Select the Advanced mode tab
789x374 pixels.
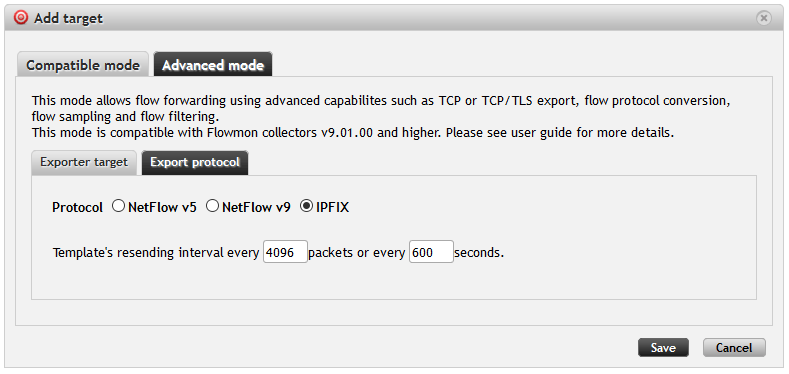click(x=213, y=65)
